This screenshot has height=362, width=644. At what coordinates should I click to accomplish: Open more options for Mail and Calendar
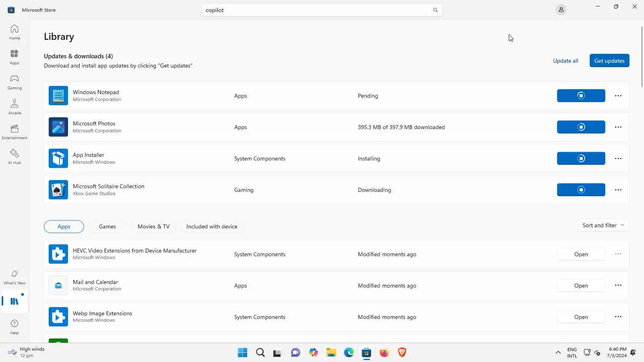pos(618,285)
